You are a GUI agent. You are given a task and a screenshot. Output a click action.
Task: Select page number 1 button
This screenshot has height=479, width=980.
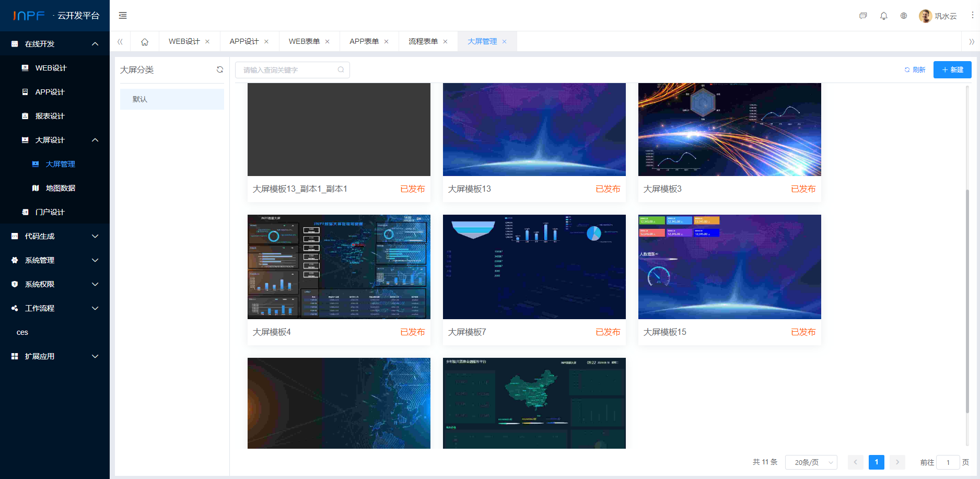pos(877,462)
